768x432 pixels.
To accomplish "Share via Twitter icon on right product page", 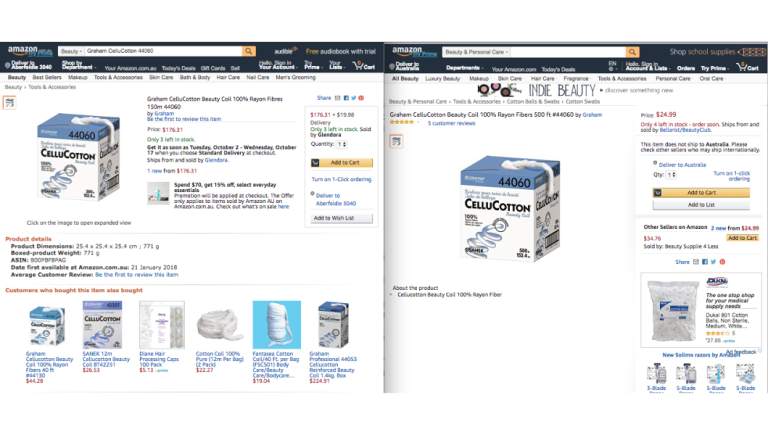I will click(x=714, y=262).
